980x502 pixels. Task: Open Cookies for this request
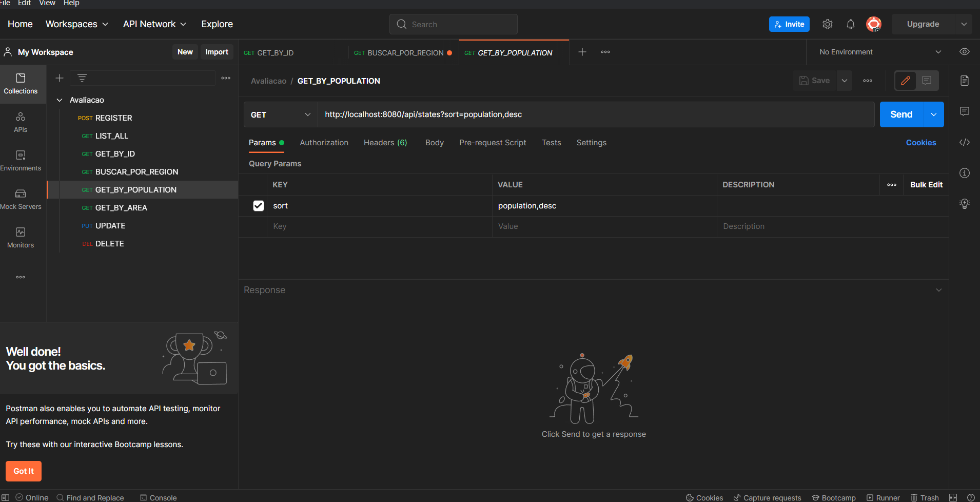pos(921,142)
